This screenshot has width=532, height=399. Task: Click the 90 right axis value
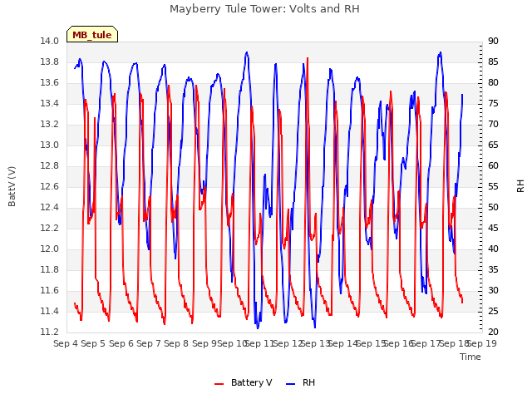click(x=493, y=42)
